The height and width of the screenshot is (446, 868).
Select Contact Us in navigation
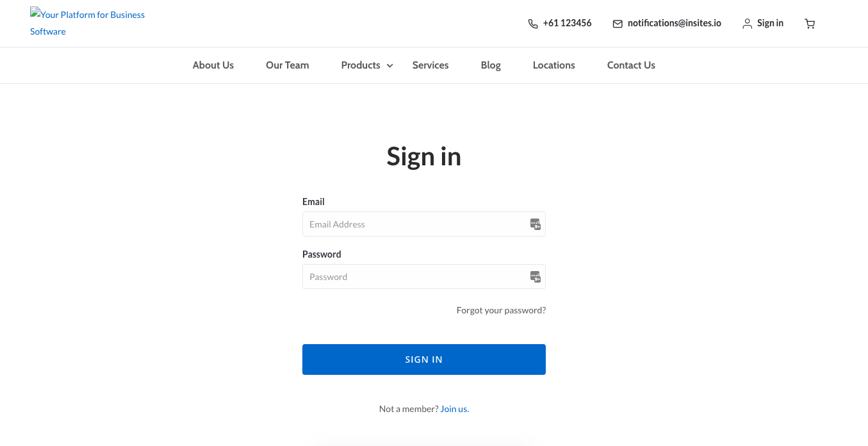631,65
